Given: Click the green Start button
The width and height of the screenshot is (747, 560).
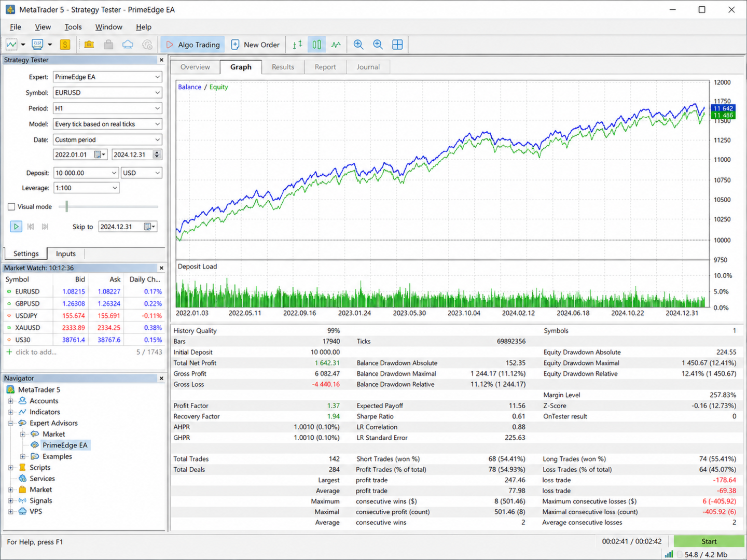Looking at the screenshot, I should click(709, 541).
